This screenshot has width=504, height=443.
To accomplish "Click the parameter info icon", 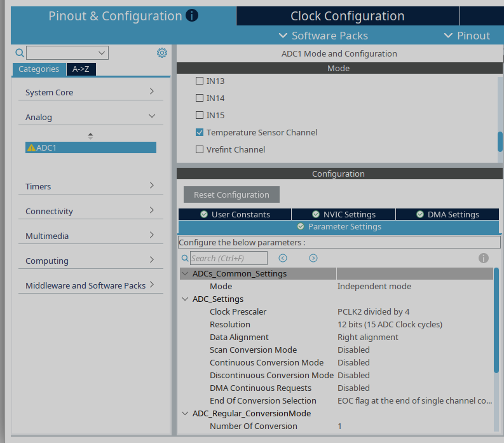I will click(x=483, y=258).
